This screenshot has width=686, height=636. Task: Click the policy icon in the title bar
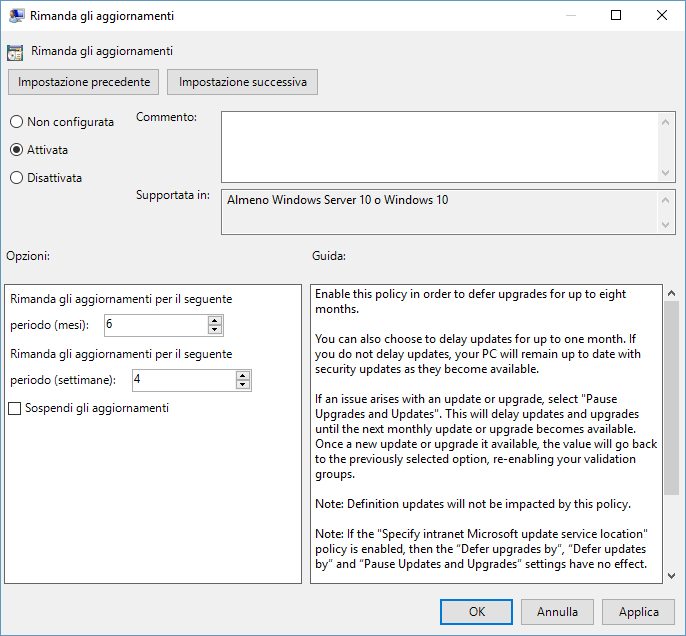pyautogui.click(x=17, y=15)
